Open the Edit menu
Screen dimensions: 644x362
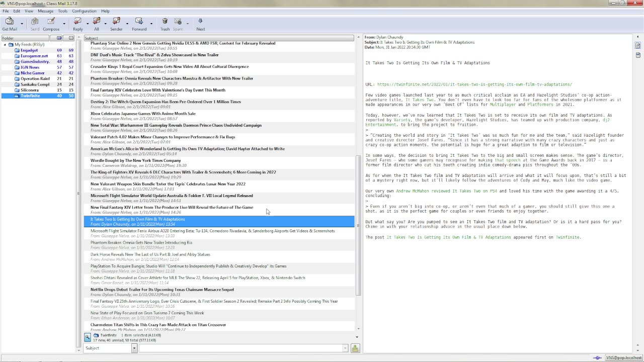[17, 11]
